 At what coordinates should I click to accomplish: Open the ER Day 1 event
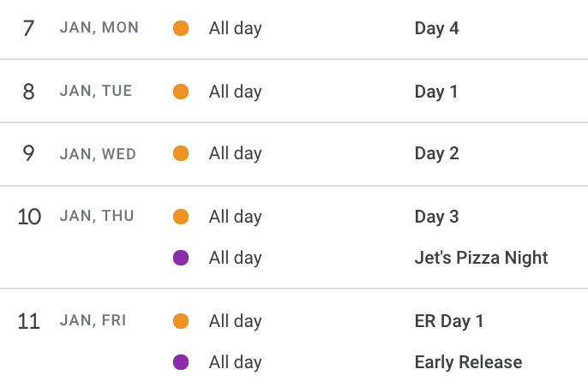point(449,321)
